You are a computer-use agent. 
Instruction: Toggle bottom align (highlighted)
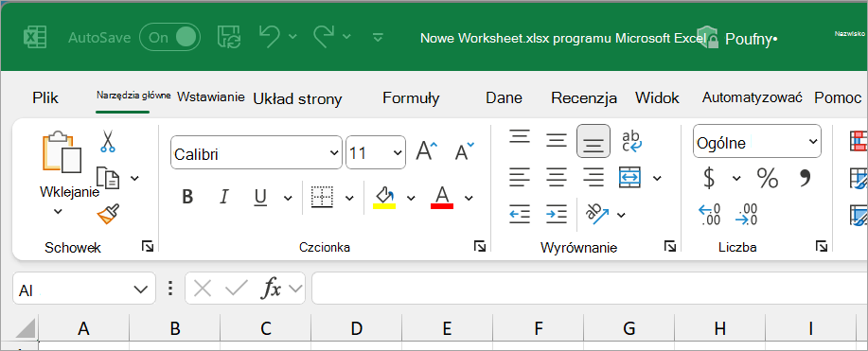click(x=593, y=141)
